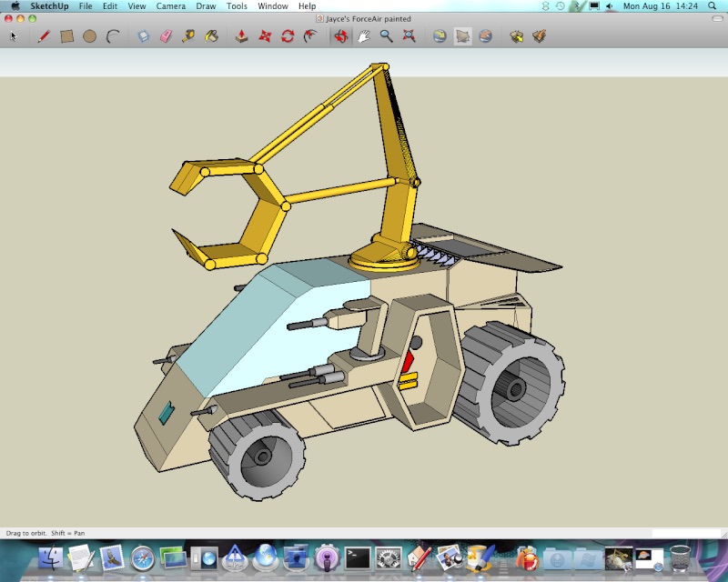
Task: Open the Camera menu
Action: pyautogui.click(x=170, y=6)
